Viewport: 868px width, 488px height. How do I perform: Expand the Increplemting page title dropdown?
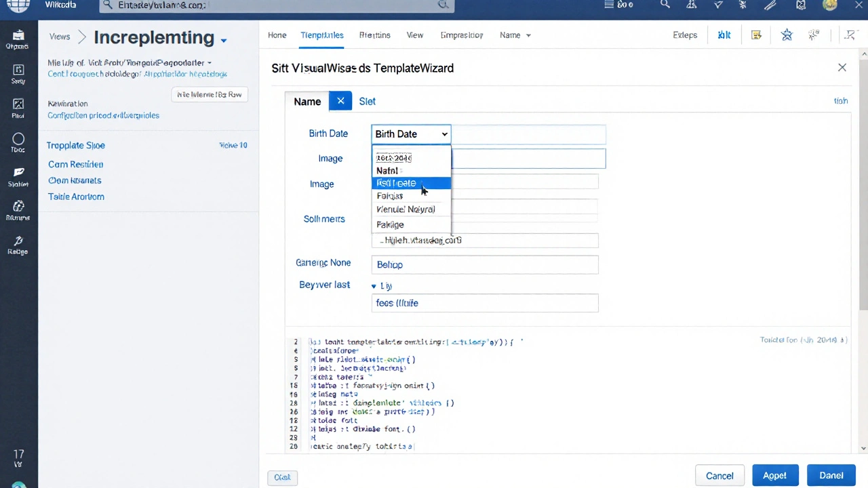click(x=223, y=39)
